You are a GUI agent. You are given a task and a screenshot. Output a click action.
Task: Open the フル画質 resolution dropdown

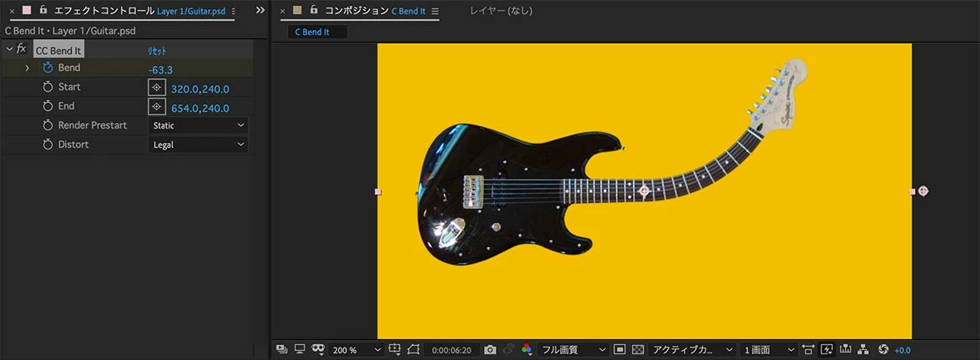573,349
